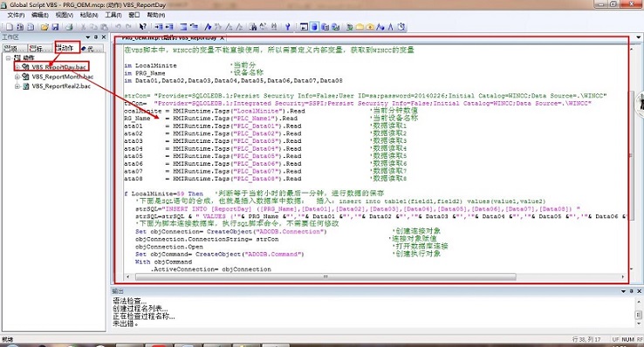Screen dimensions: 644x347
Task: Click the last clock-like toolbar icon
Action: click(401, 27)
